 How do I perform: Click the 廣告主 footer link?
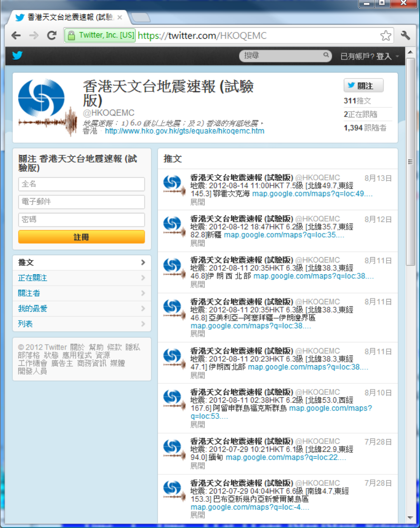coord(62,363)
